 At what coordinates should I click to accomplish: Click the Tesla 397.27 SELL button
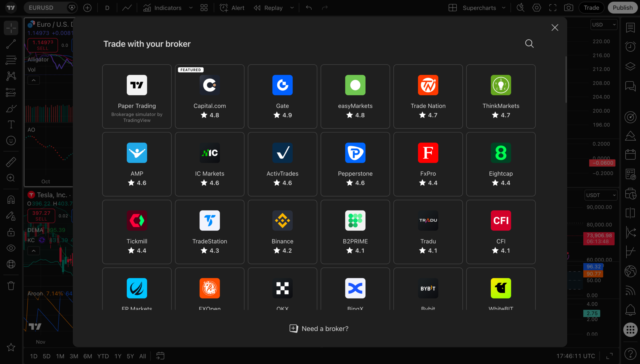pyautogui.click(x=41, y=216)
